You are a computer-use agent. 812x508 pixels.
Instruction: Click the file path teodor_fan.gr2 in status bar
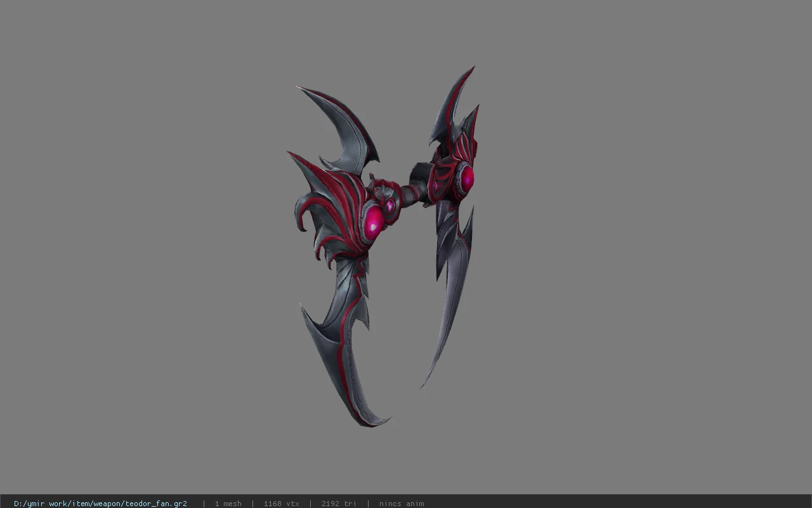pos(100,504)
